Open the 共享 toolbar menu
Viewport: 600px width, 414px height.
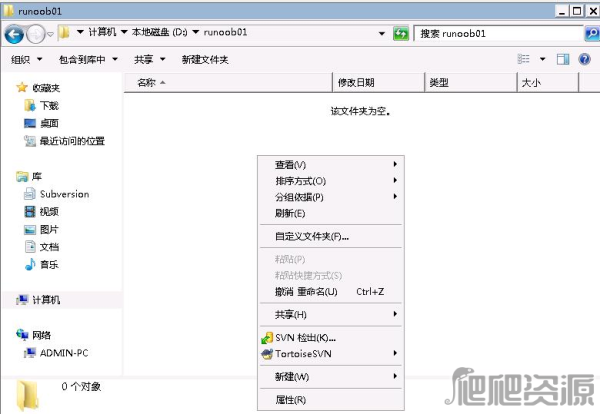click(x=150, y=59)
